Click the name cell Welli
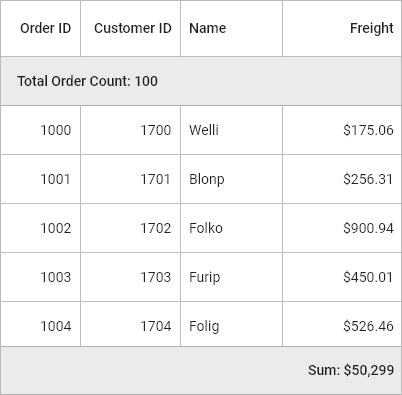This screenshot has width=402, height=395. 231,130
